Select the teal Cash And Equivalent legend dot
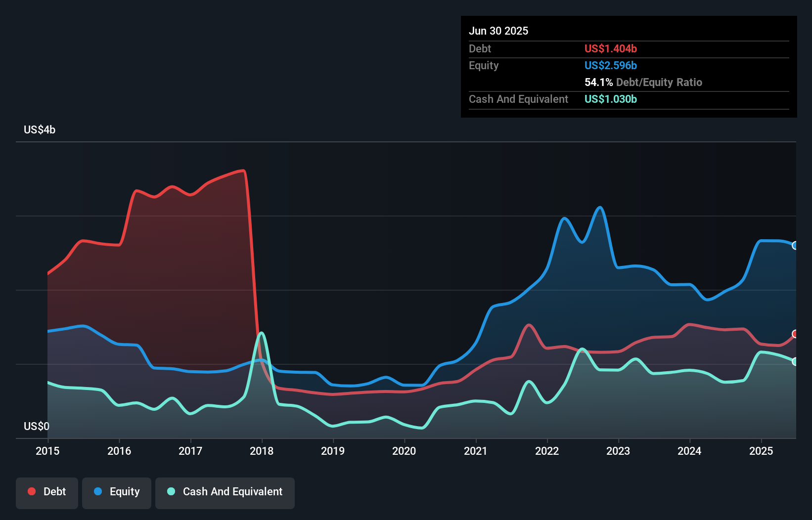Image resolution: width=812 pixels, height=520 pixels. tap(170, 491)
